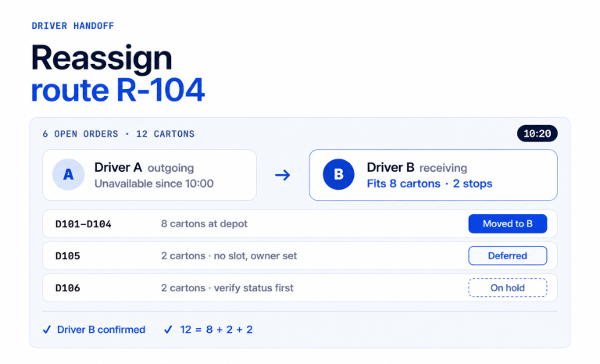Click the 'Driver B confirmed' status text
The height and width of the screenshot is (364, 600).
click(x=101, y=330)
